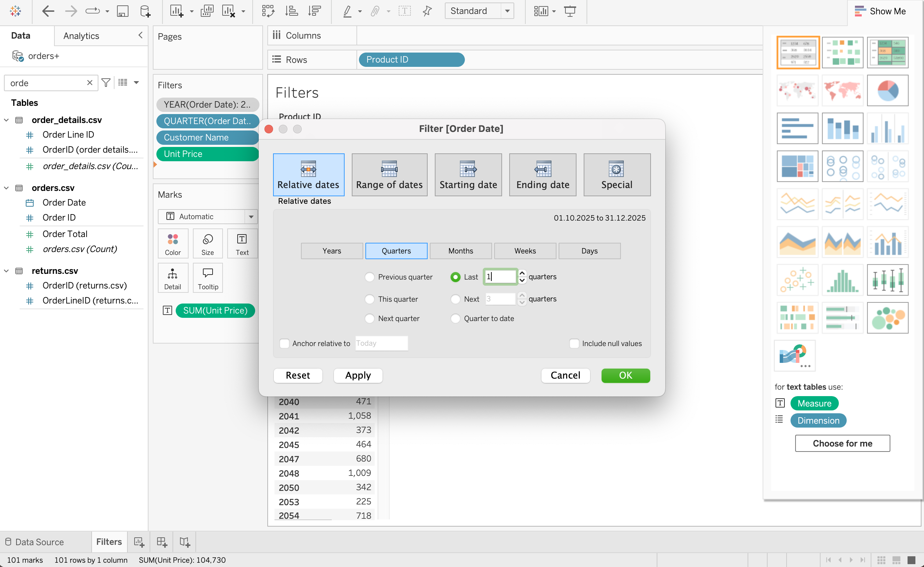The height and width of the screenshot is (567, 924).
Task: Increment the Last quarters stepper up
Action: (x=522, y=273)
